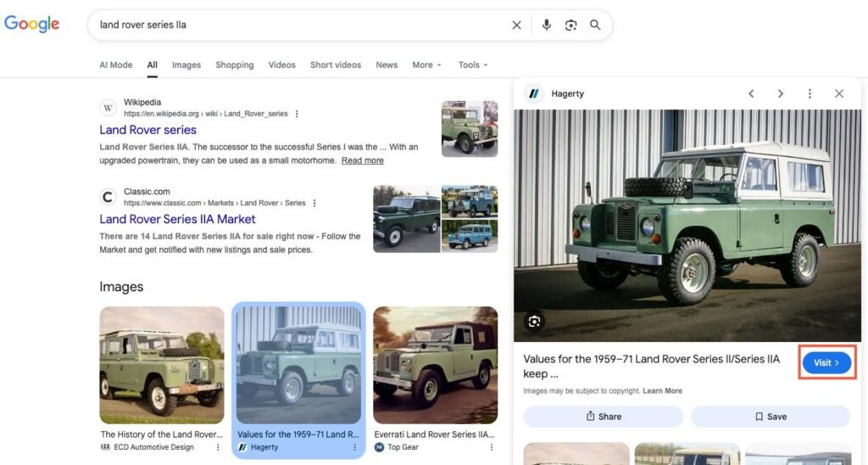Click the Save button in preview panel
Image resolution: width=868 pixels, height=465 pixels.
(x=770, y=417)
